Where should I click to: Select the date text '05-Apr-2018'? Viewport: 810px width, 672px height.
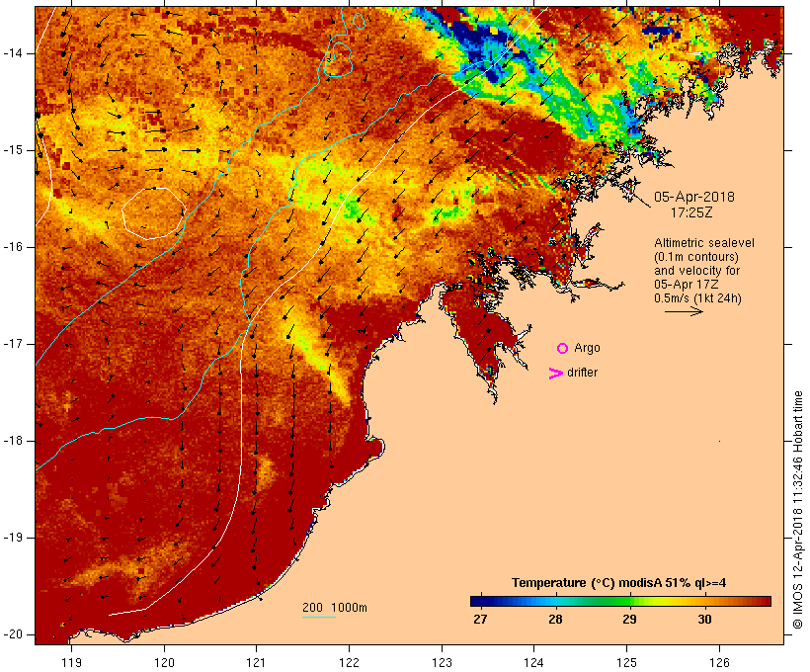pos(694,197)
